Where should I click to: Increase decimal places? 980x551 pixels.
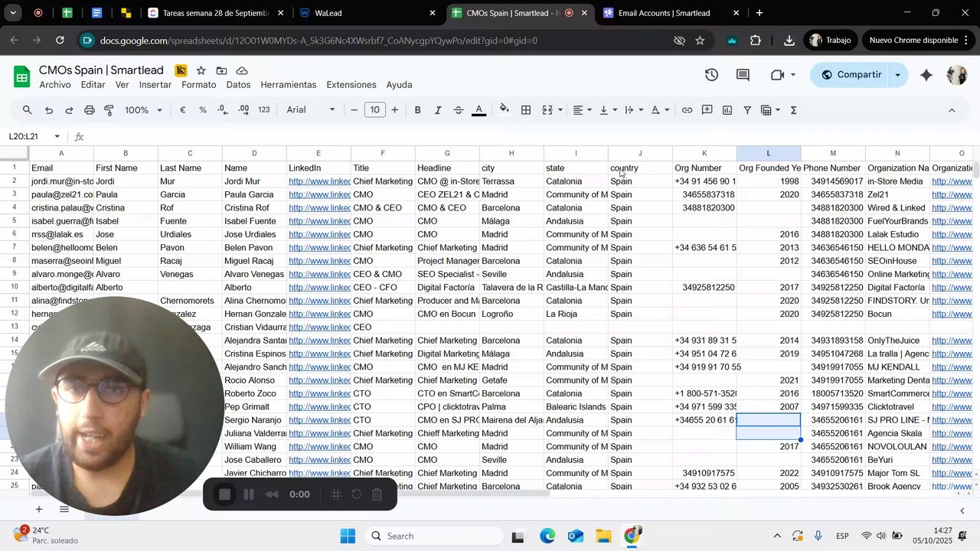tap(243, 110)
